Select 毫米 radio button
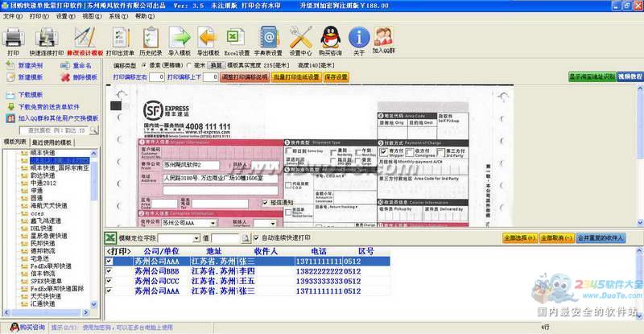Screen dimensions: 644x334 189,65
